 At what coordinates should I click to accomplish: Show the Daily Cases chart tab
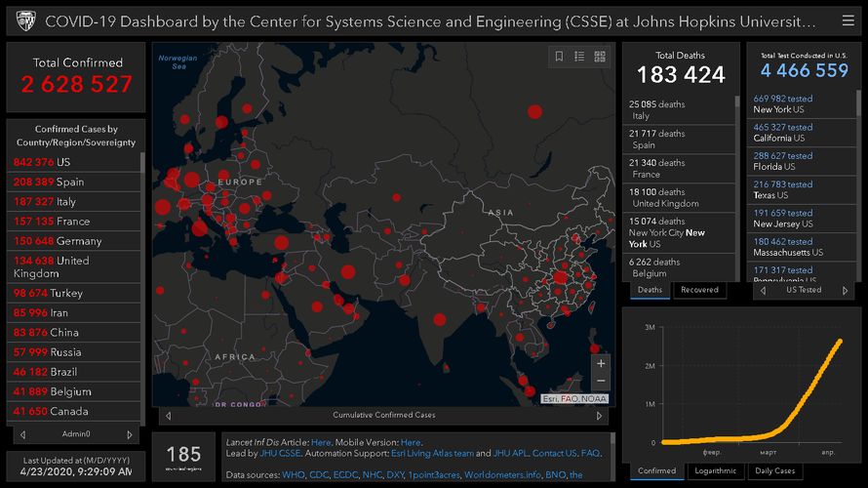pyautogui.click(x=775, y=470)
